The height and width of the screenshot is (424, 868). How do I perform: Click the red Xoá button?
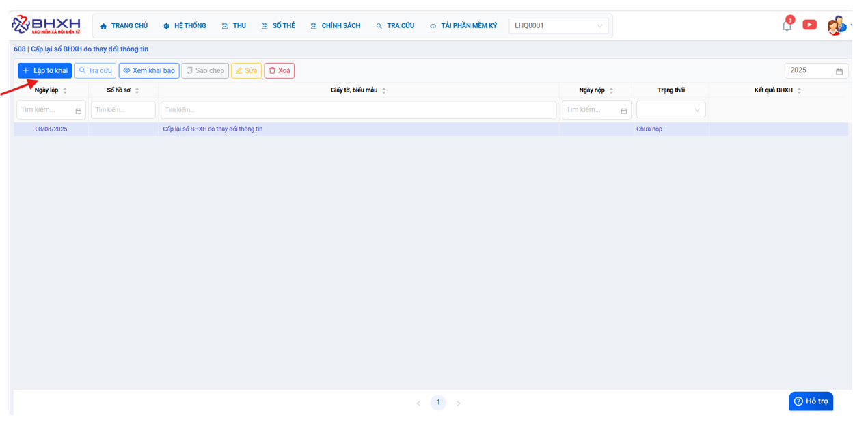(x=279, y=71)
